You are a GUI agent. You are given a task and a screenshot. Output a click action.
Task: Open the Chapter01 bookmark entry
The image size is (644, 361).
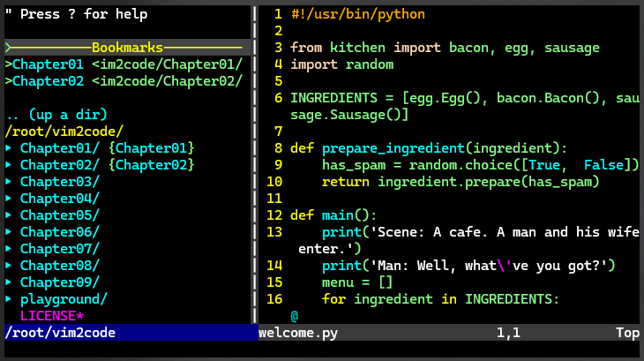(124, 64)
